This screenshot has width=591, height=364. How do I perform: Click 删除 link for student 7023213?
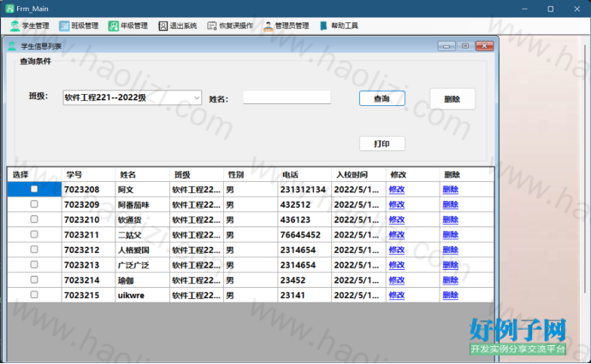point(451,265)
